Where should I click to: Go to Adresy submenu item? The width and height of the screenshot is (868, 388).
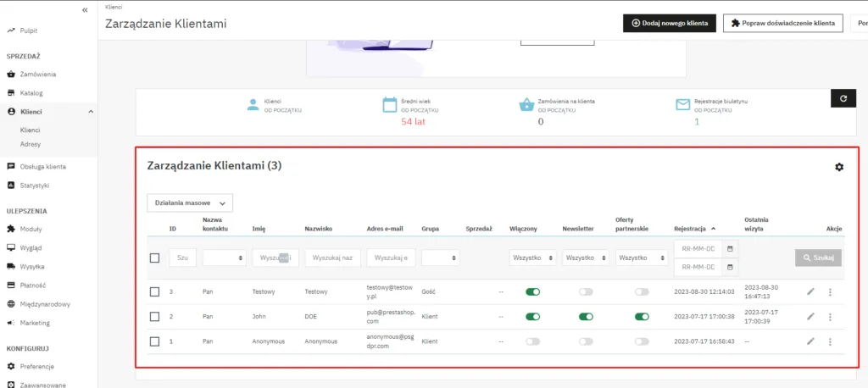pos(31,144)
